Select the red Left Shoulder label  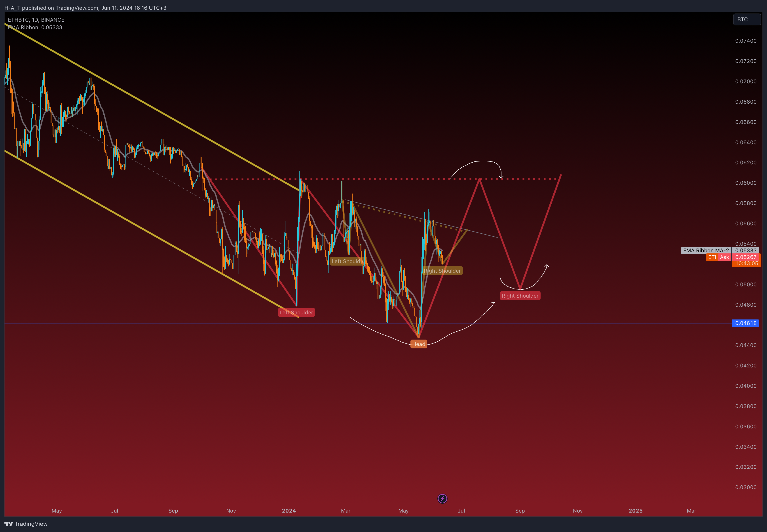296,312
